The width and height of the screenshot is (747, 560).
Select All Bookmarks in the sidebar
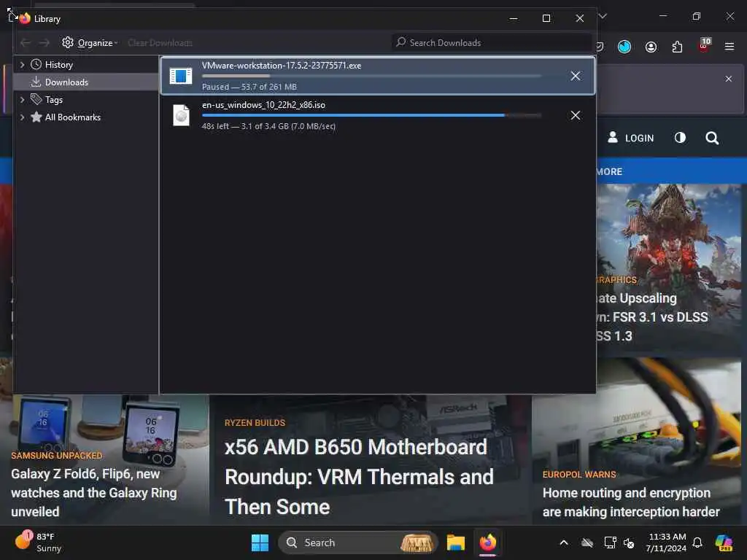click(x=73, y=117)
